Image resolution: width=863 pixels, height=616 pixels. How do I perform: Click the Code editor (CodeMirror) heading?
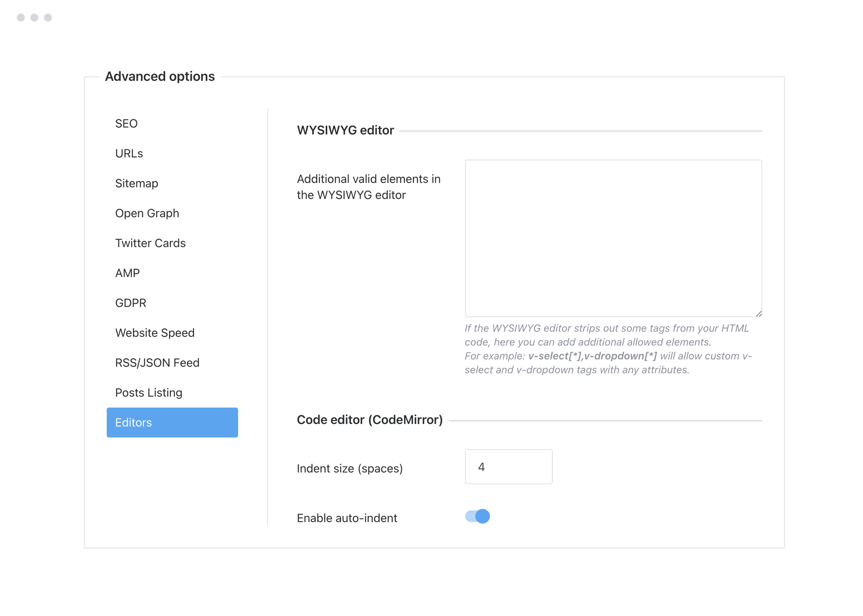click(x=370, y=420)
